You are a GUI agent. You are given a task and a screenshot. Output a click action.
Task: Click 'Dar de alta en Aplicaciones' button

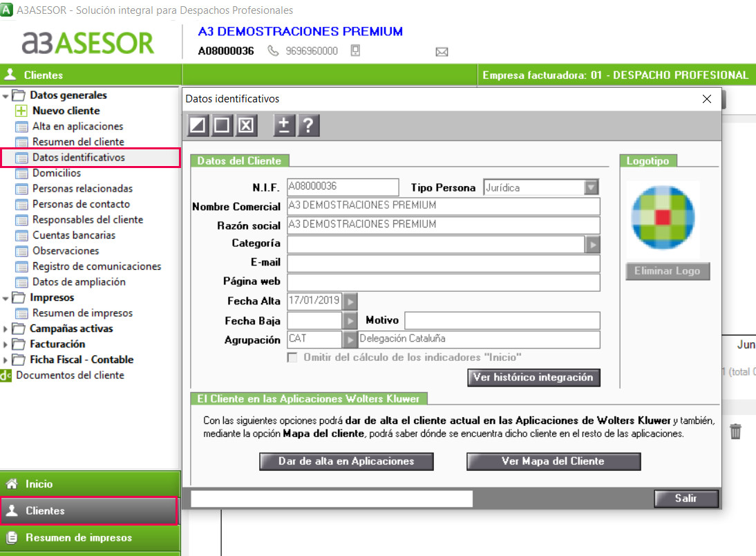pyautogui.click(x=346, y=461)
